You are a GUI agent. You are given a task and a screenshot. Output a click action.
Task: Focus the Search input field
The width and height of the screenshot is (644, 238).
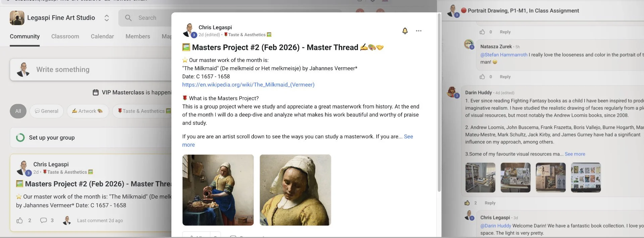(148, 18)
